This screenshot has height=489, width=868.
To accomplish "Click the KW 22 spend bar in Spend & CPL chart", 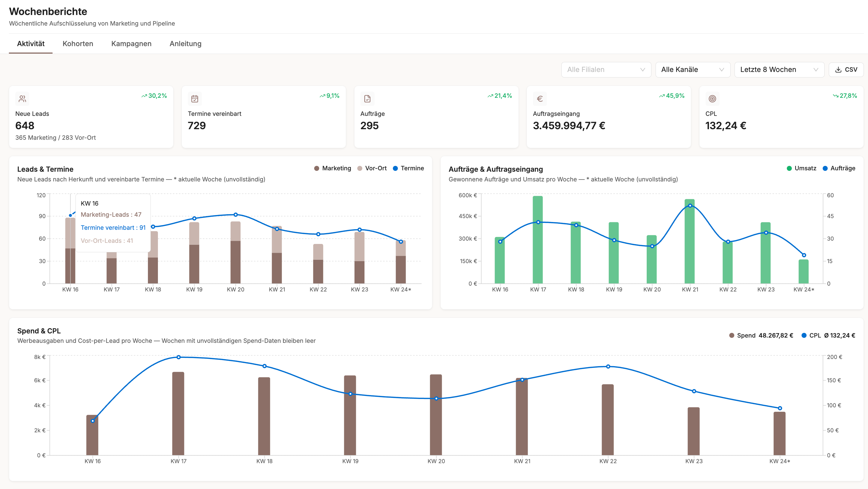I will coord(608,420).
